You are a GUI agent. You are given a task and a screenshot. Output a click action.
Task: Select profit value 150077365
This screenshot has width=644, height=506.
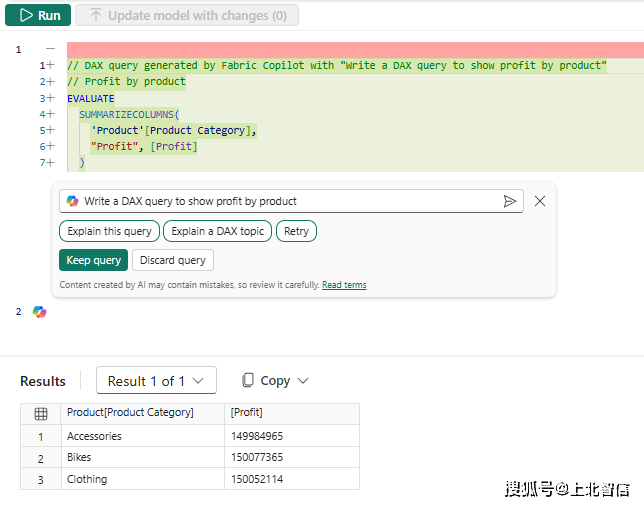292,458
